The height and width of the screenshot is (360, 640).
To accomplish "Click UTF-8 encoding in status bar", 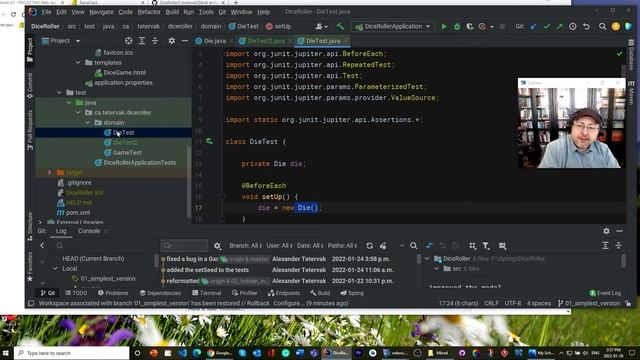I will [513, 303].
